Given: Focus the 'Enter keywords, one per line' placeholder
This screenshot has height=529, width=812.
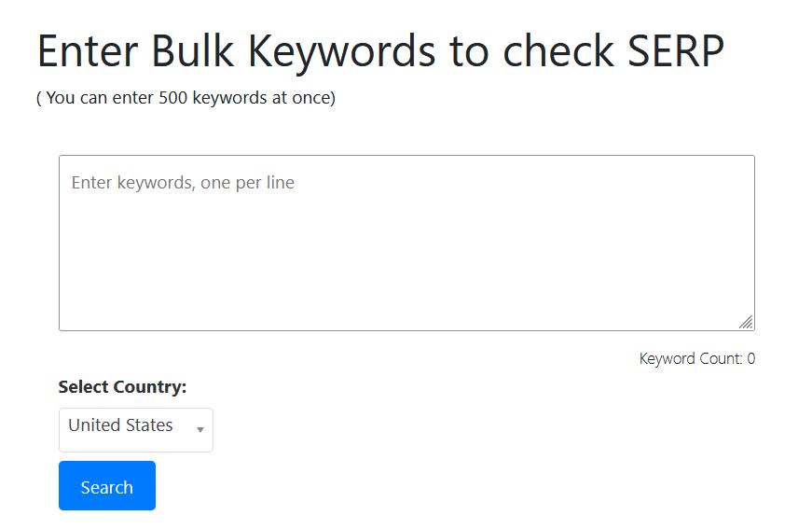Looking at the screenshot, I should (183, 183).
